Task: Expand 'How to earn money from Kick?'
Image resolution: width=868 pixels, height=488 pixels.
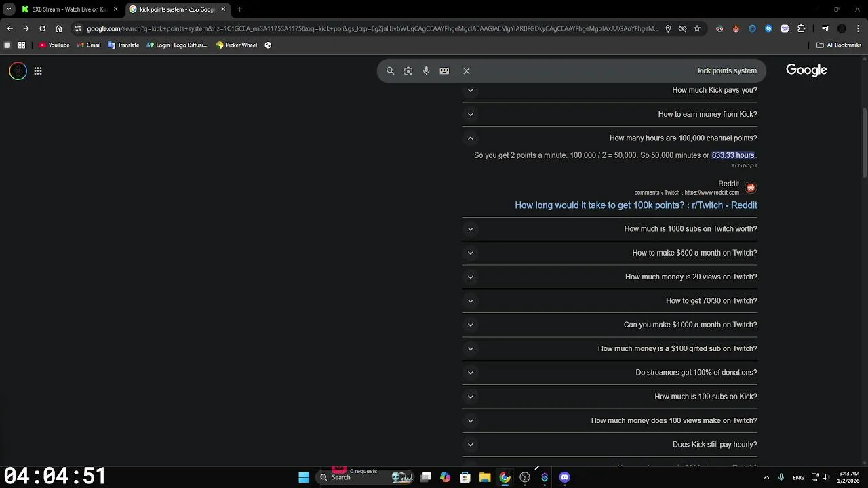Action: point(610,114)
